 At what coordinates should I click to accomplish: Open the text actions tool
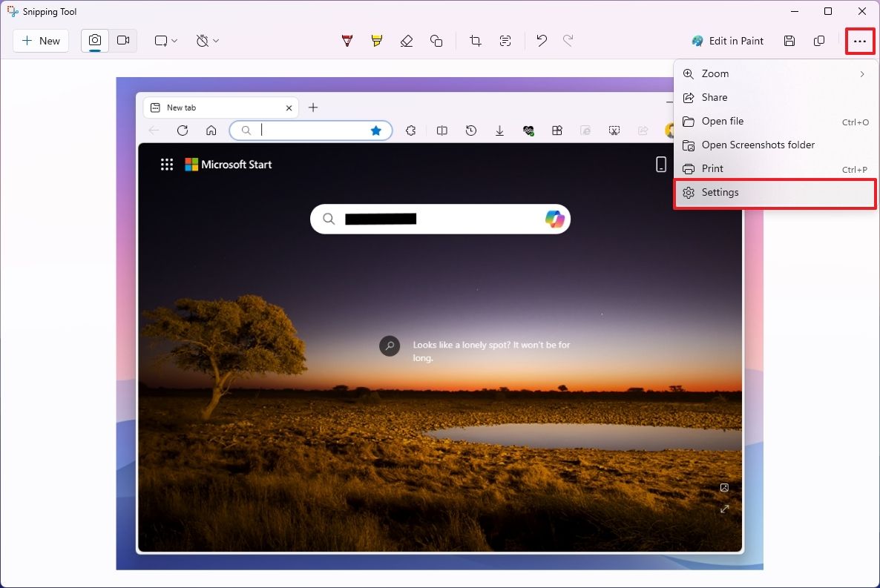coord(505,41)
